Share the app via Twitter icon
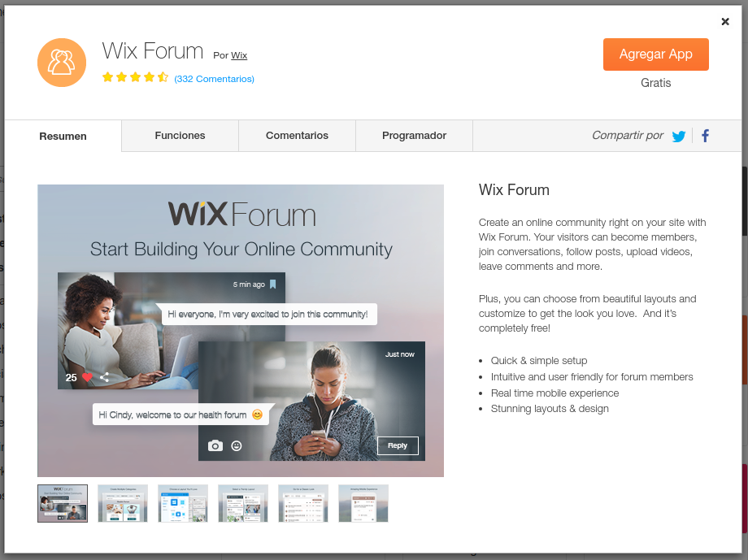 [678, 137]
